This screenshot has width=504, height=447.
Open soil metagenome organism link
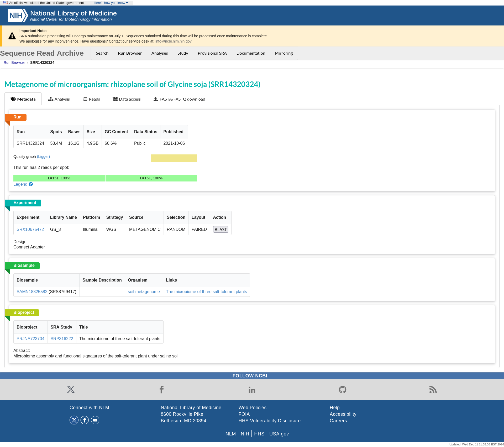coord(144,292)
